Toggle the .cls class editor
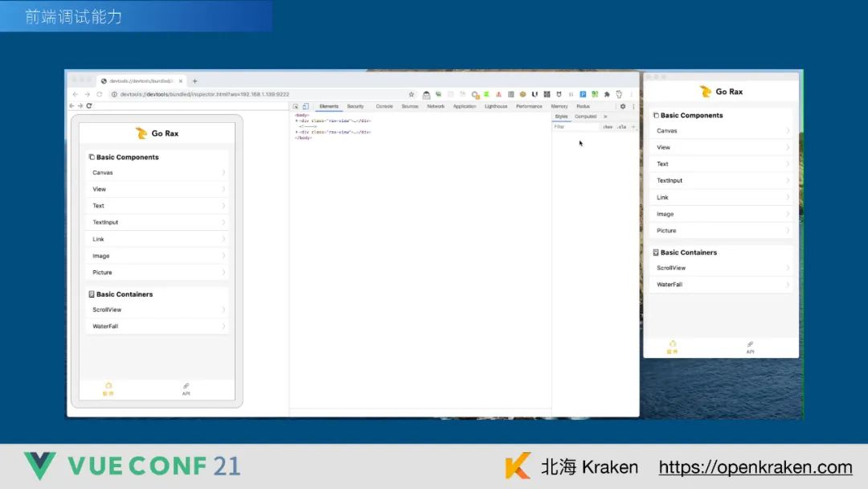Image resolution: width=868 pixels, height=489 pixels. pos(621,127)
